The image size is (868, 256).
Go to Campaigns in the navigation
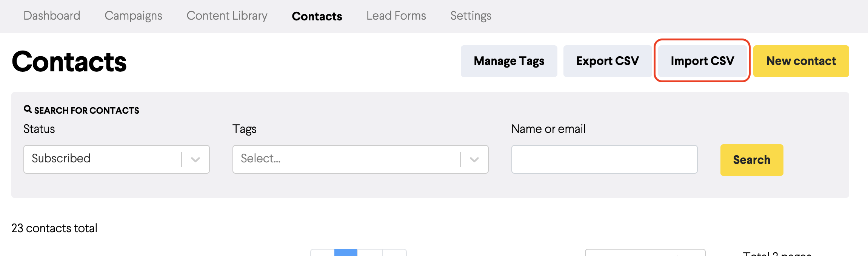coord(133,16)
